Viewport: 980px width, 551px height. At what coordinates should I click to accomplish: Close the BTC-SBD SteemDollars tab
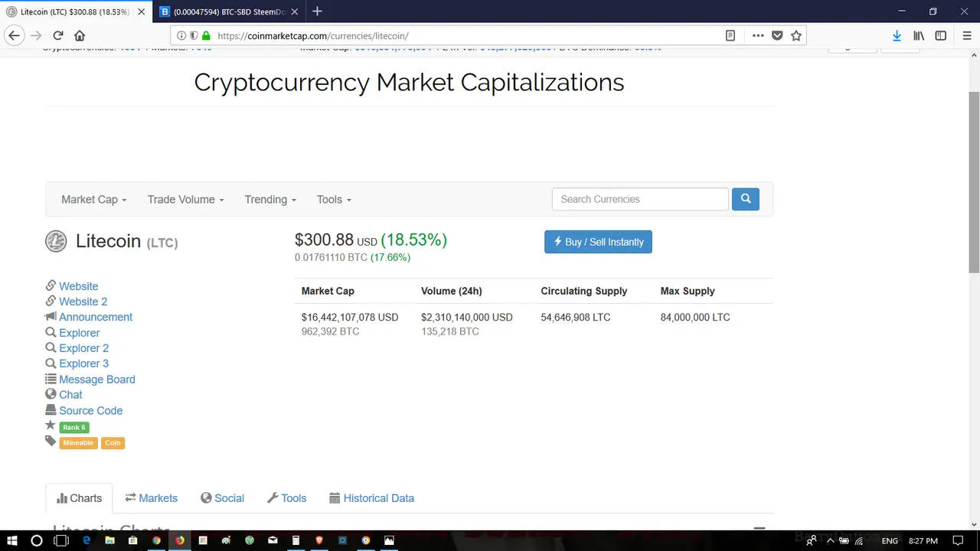click(x=296, y=11)
